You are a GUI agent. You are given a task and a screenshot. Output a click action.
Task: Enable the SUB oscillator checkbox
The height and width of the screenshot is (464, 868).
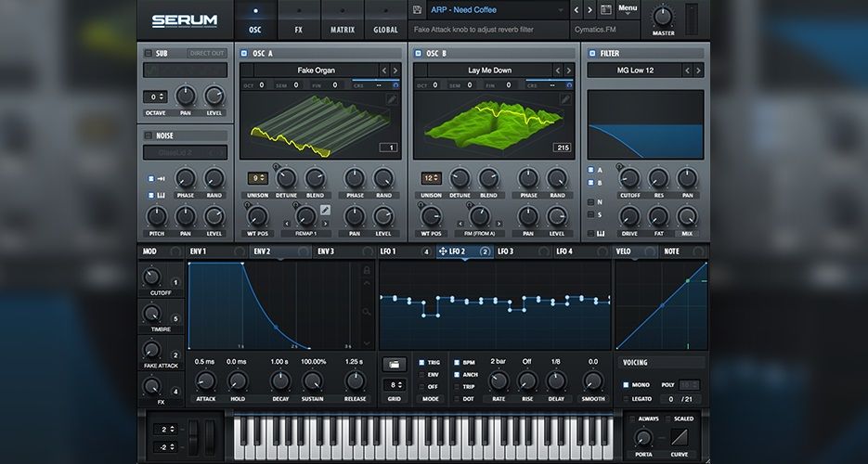coord(149,54)
